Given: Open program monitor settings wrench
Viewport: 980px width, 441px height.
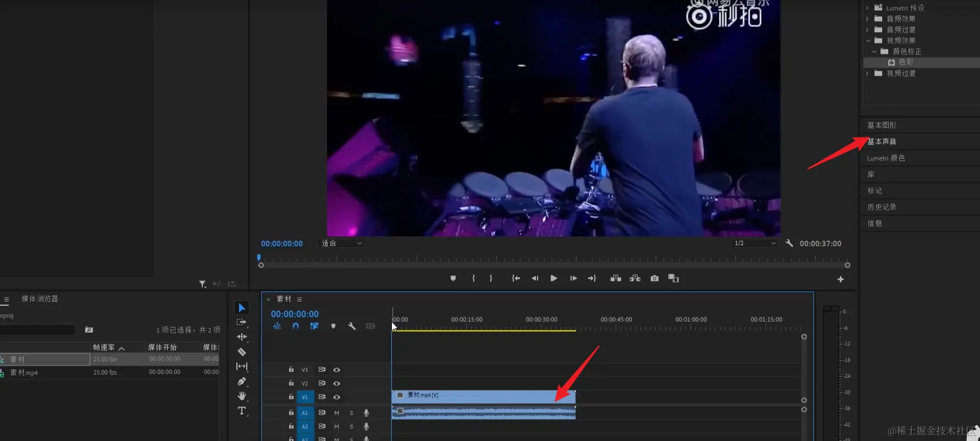Looking at the screenshot, I should click(x=789, y=243).
